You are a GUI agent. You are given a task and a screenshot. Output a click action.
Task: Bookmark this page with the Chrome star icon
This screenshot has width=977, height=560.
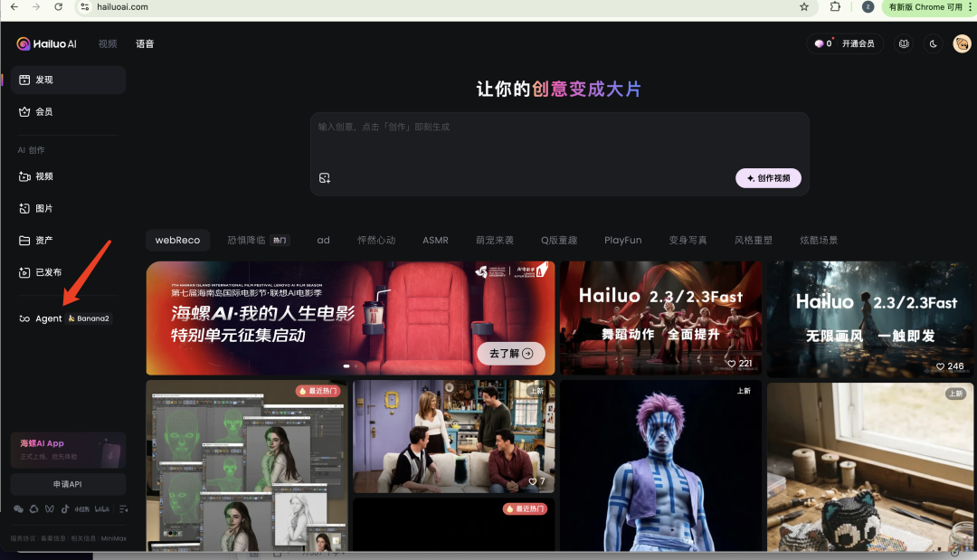point(804,7)
